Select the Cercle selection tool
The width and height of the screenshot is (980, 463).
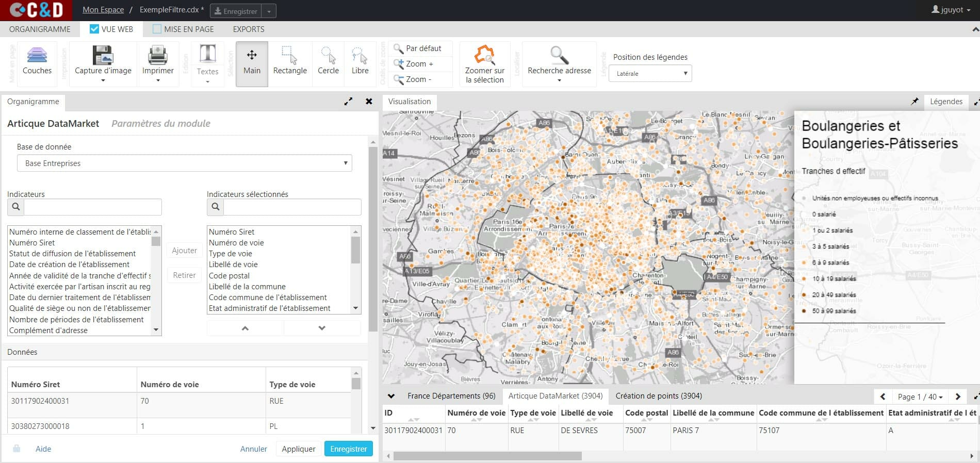click(328, 64)
